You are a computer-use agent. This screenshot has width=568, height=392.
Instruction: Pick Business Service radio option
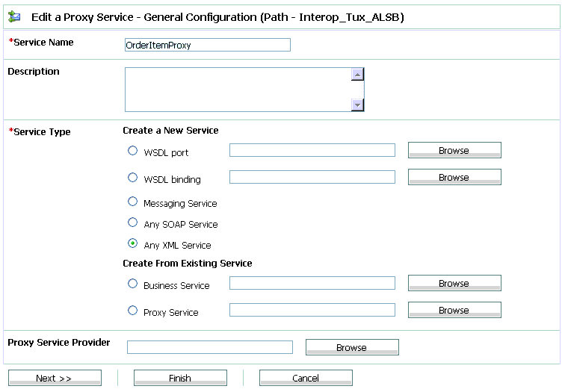pyautogui.click(x=132, y=284)
